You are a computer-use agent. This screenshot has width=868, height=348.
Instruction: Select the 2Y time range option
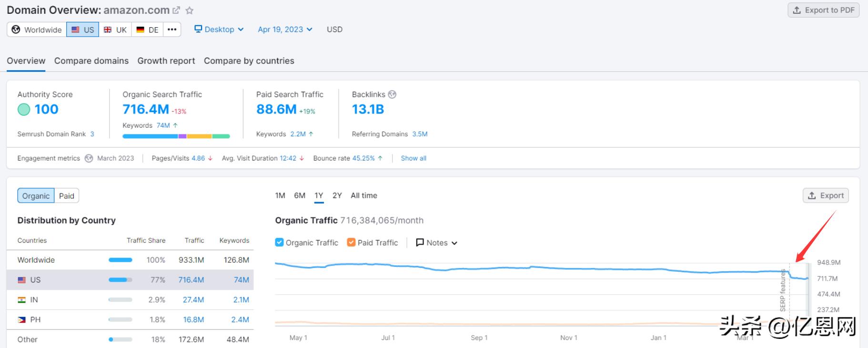tap(337, 195)
